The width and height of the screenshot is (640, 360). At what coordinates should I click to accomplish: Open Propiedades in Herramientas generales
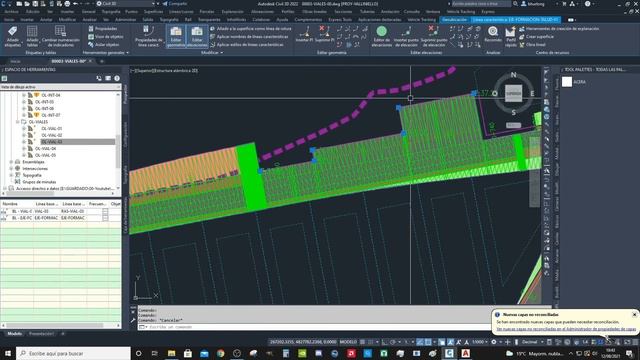point(102,29)
